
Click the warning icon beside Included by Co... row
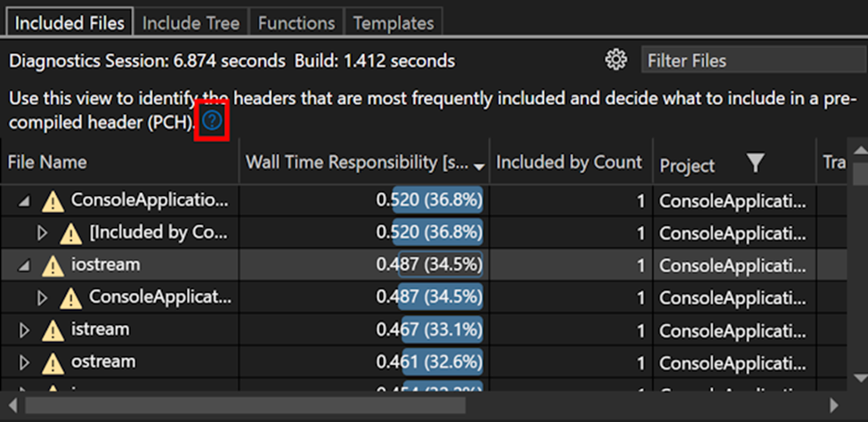click(x=71, y=234)
